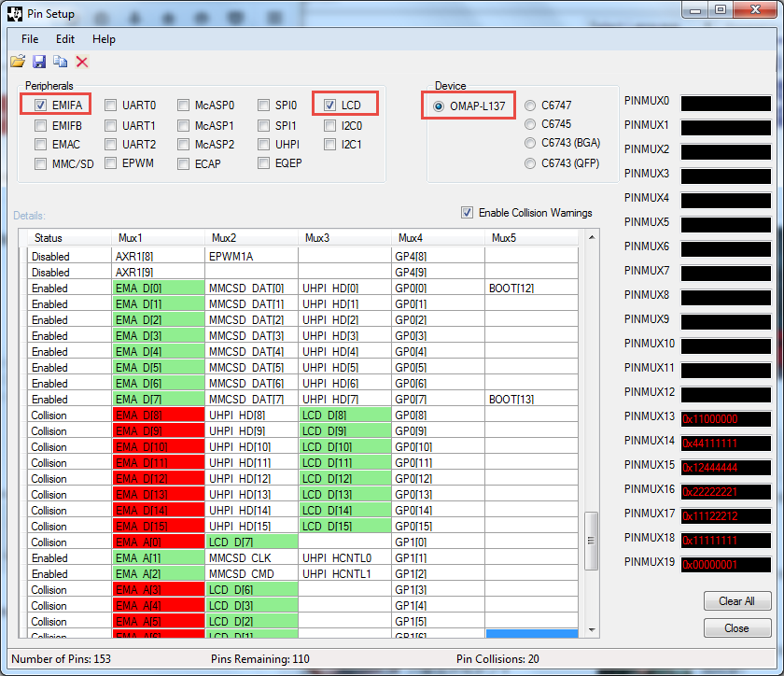Enable the EMAC peripheral checkbox
This screenshot has height=676, width=784.
[40, 145]
